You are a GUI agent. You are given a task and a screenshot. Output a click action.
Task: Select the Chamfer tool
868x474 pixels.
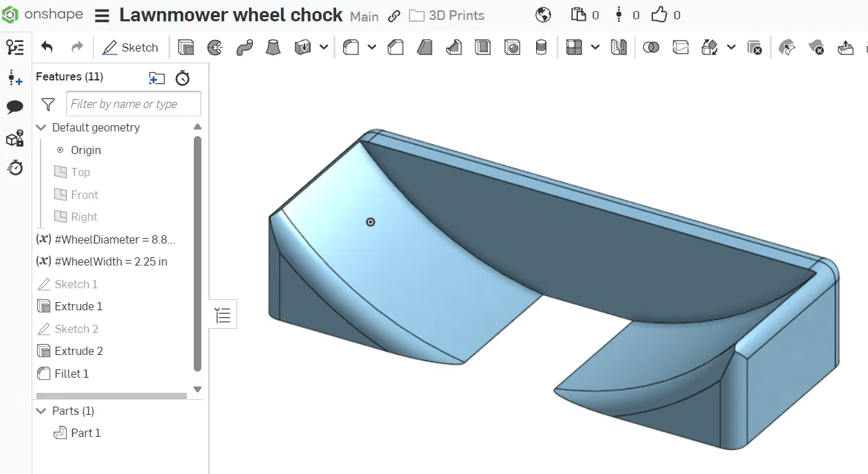(x=396, y=47)
